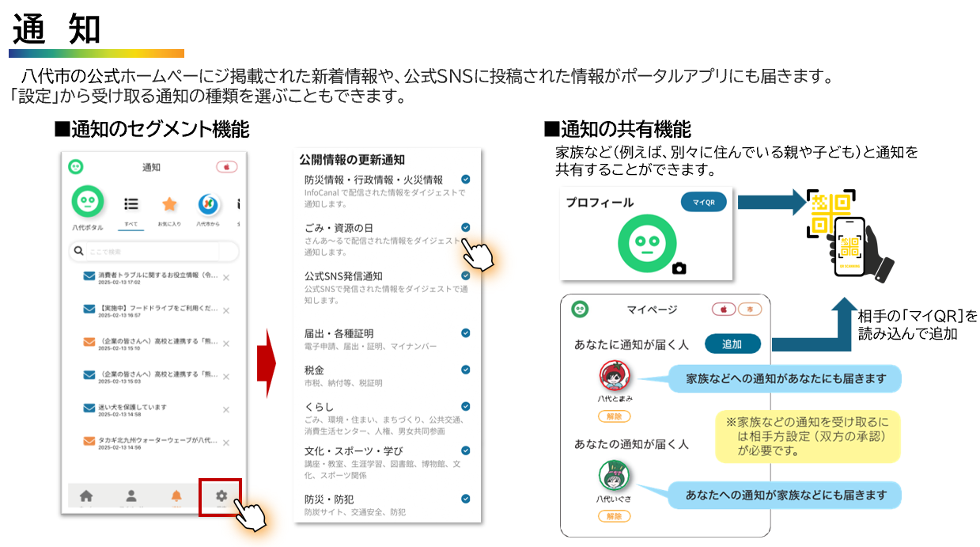Click the あなたに通知が届く人 label

tap(631, 344)
